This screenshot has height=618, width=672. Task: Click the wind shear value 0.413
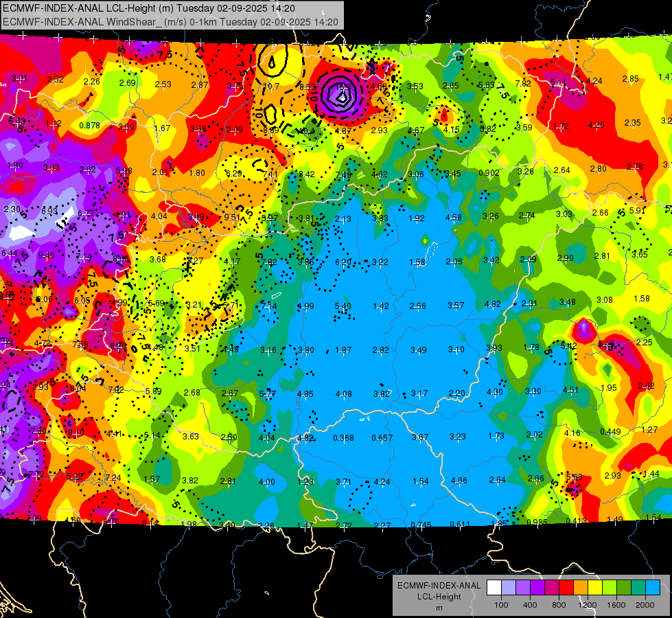(576, 520)
